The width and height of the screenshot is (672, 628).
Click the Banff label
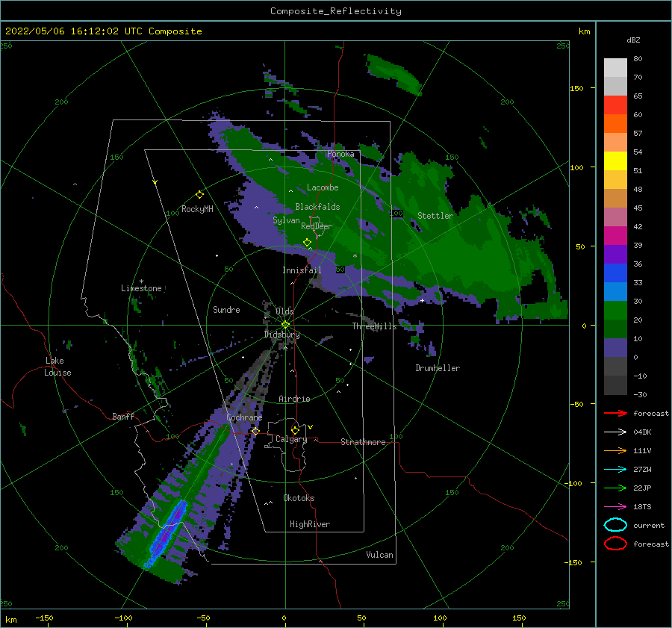(x=123, y=416)
